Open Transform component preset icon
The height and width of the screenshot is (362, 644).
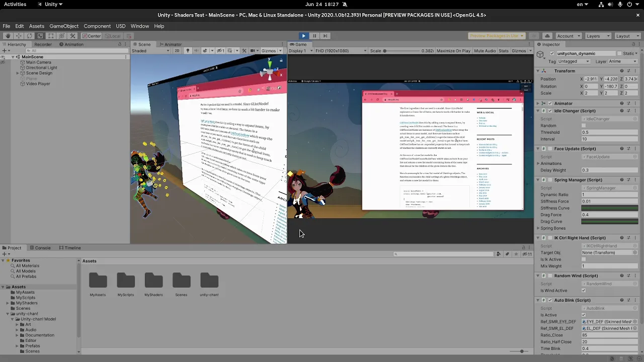coord(628,71)
